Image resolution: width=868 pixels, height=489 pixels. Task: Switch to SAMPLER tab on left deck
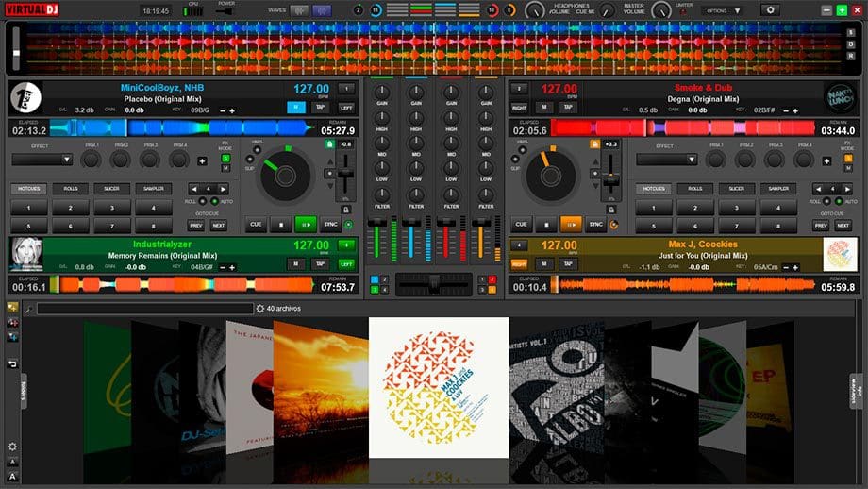(154, 189)
